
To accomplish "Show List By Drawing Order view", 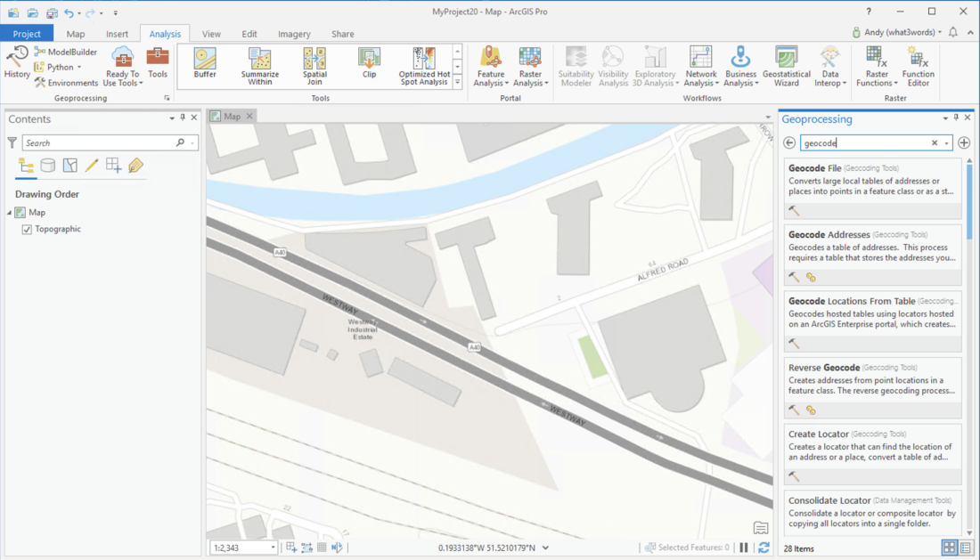I will (x=26, y=166).
